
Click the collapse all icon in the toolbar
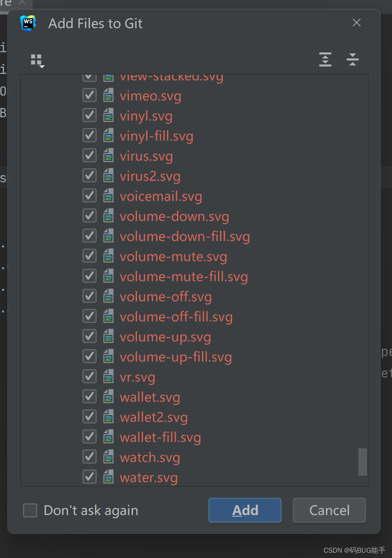[x=352, y=59]
